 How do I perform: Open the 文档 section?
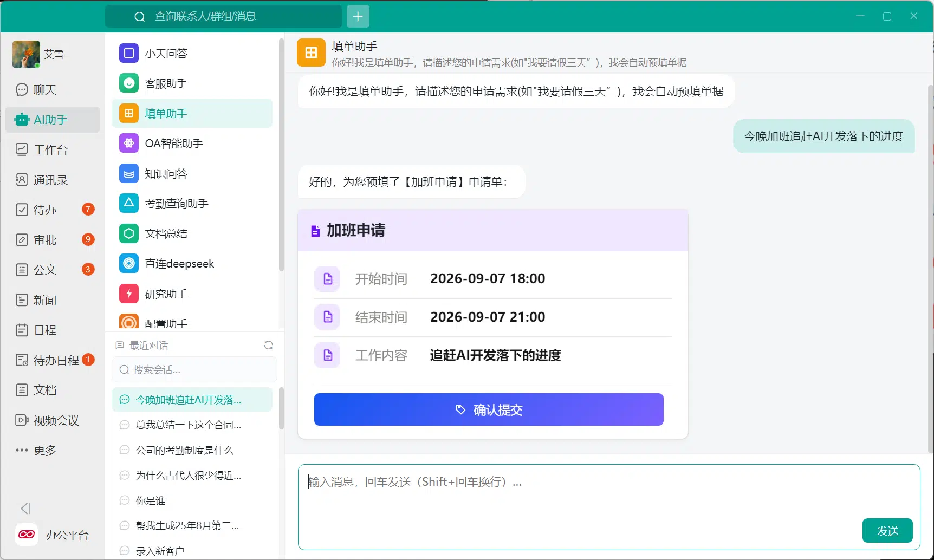(x=53, y=390)
